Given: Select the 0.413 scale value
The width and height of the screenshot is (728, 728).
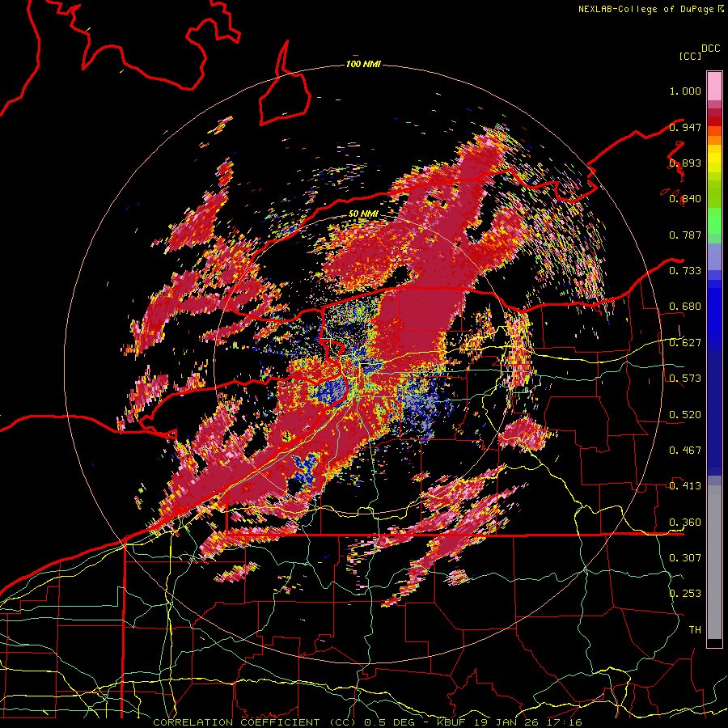Looking at the screenshot, I should [685, 486].
